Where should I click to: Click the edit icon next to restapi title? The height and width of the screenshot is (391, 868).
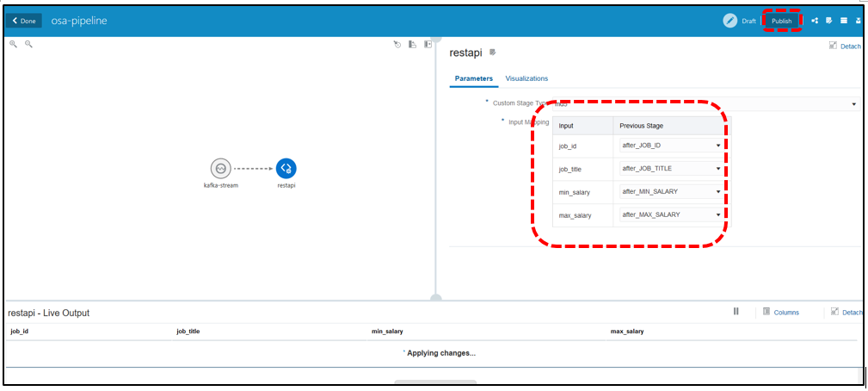pos(493,53)
